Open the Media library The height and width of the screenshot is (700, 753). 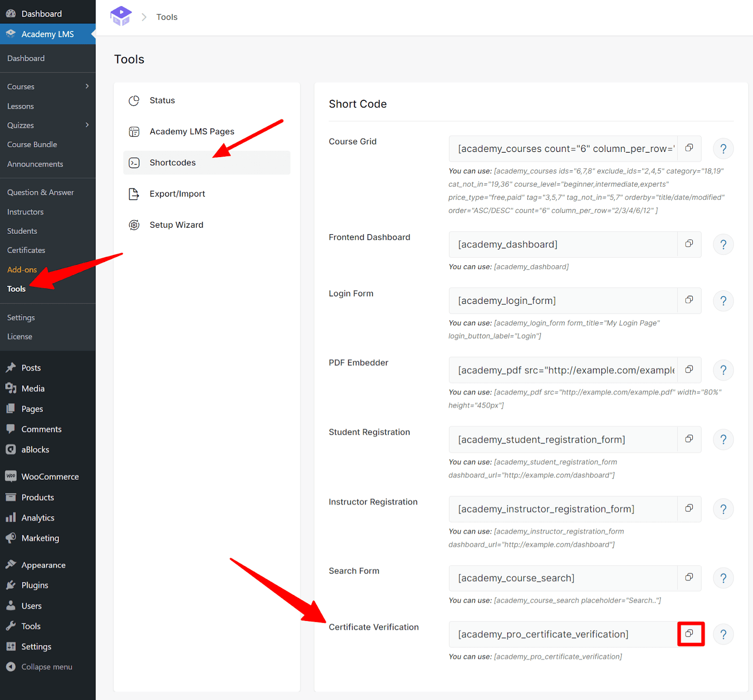click(x=32, y=388)
